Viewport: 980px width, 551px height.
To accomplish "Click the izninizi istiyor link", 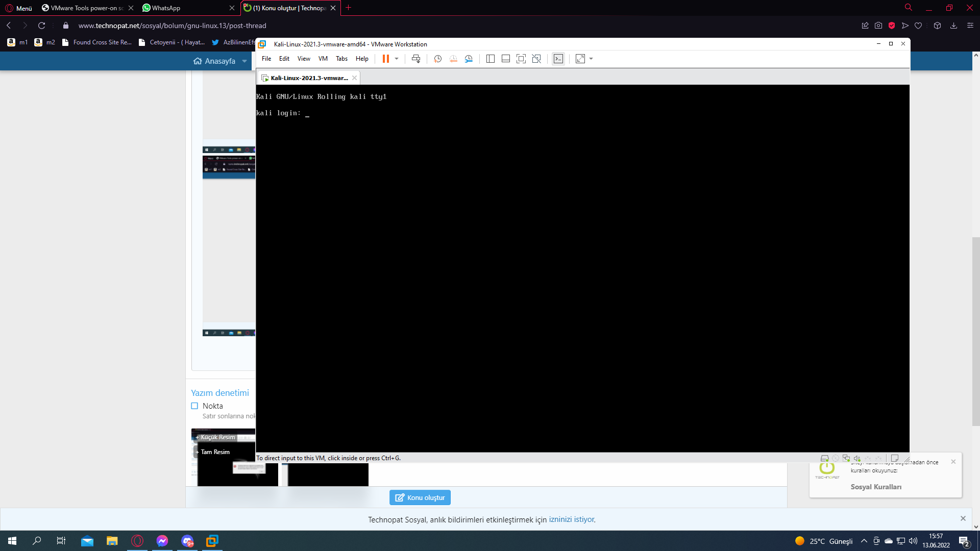I will (x=571, y=519).
